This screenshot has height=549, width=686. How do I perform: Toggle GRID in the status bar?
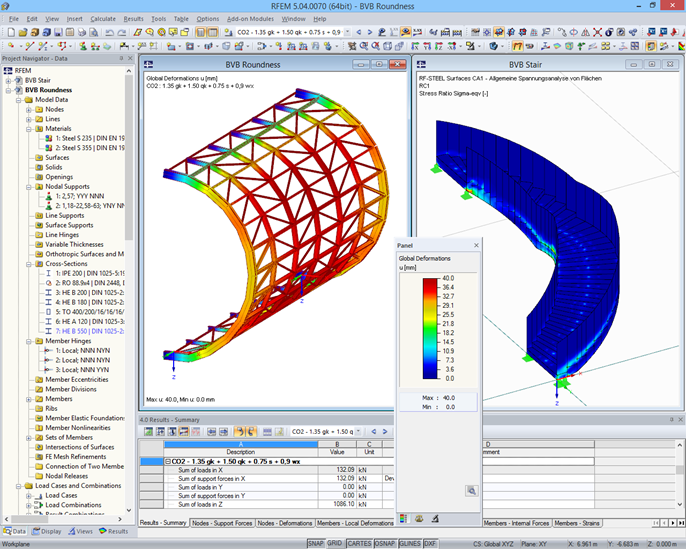coord(334,543)
